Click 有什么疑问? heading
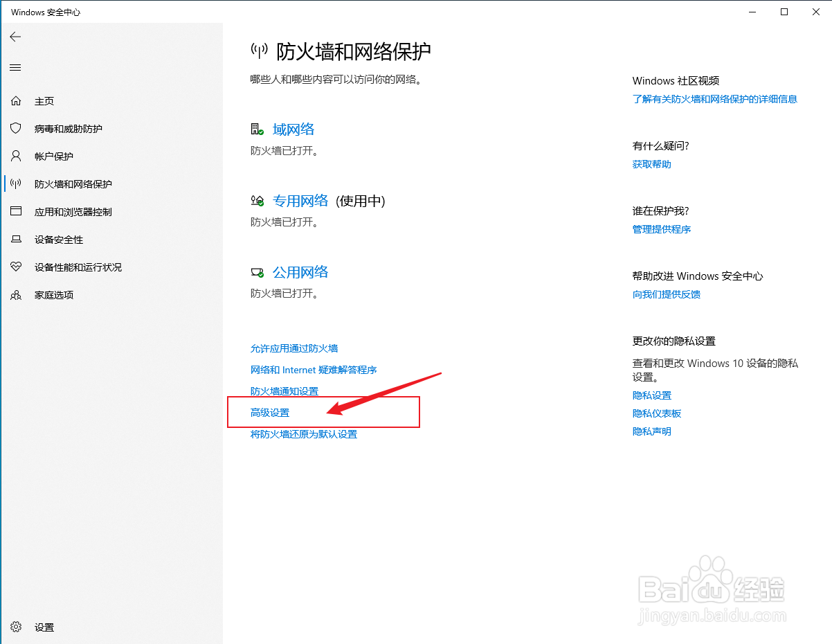 [x=661, y=146]
